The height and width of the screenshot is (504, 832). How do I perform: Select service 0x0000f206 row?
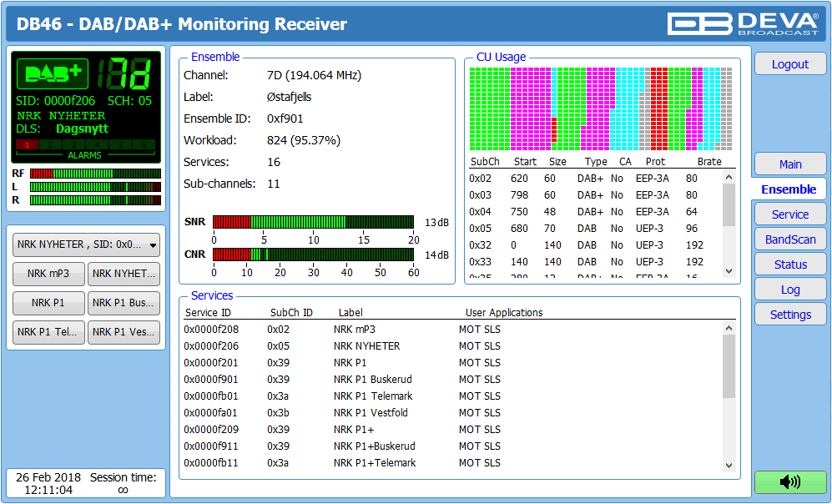pos(452,346)
